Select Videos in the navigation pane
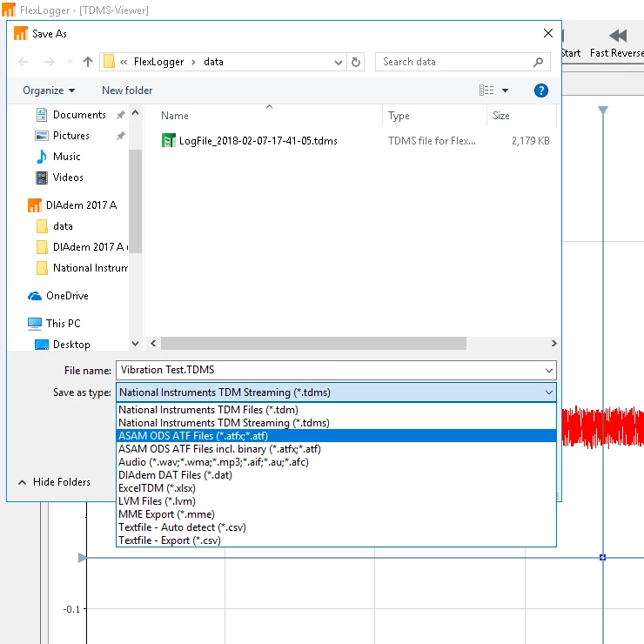The image size is (644, 644). pos(68,178)
